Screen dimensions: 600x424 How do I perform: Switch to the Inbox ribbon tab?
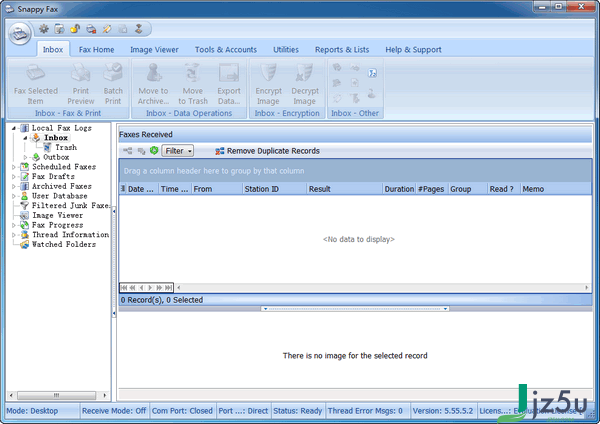[x=53, y=49]
